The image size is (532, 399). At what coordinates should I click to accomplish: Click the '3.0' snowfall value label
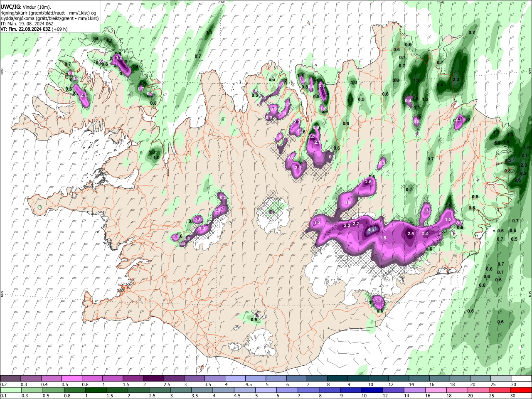tap(312, 136)
